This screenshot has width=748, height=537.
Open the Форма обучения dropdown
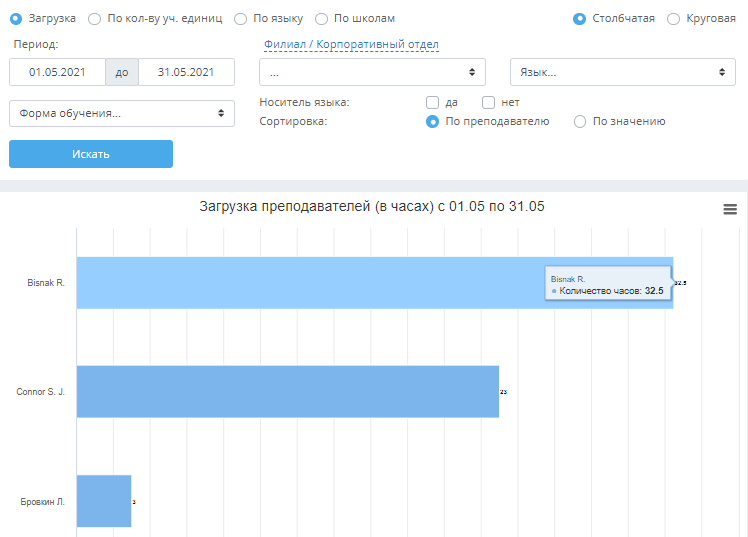click(122, 114)
